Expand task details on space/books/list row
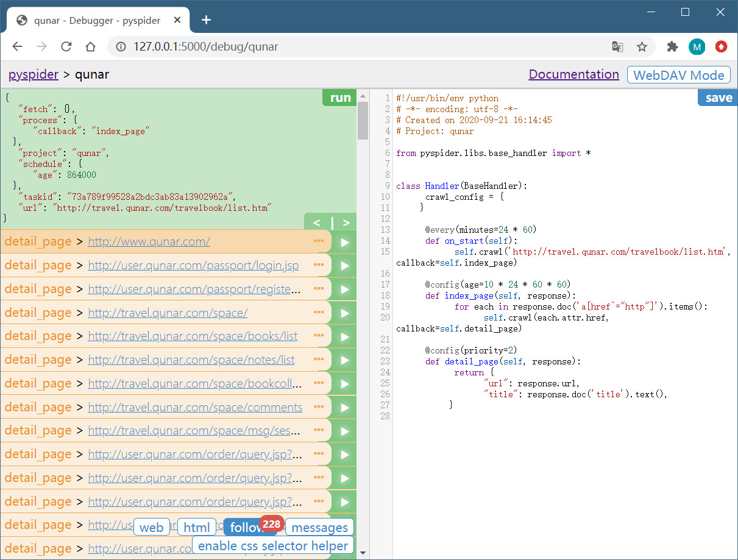Image resolution: width=738 pixels, height=560 pixels. (319, 336)
